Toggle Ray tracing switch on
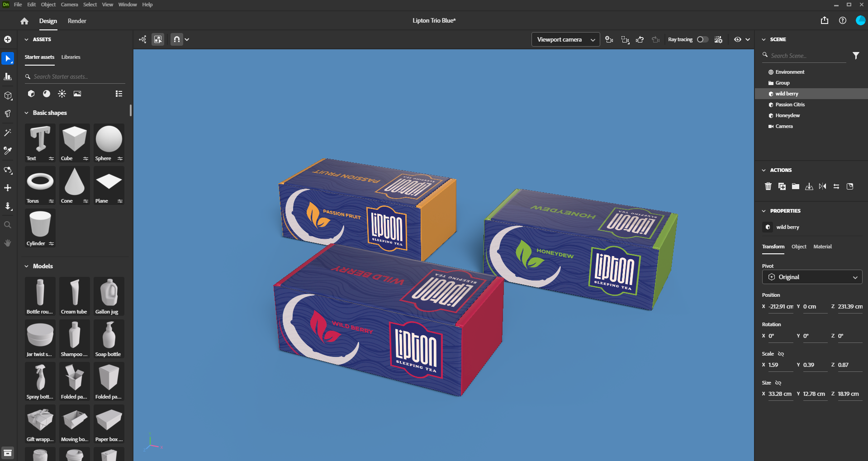This screenshot has height=461, width=868. coord(702,39)
